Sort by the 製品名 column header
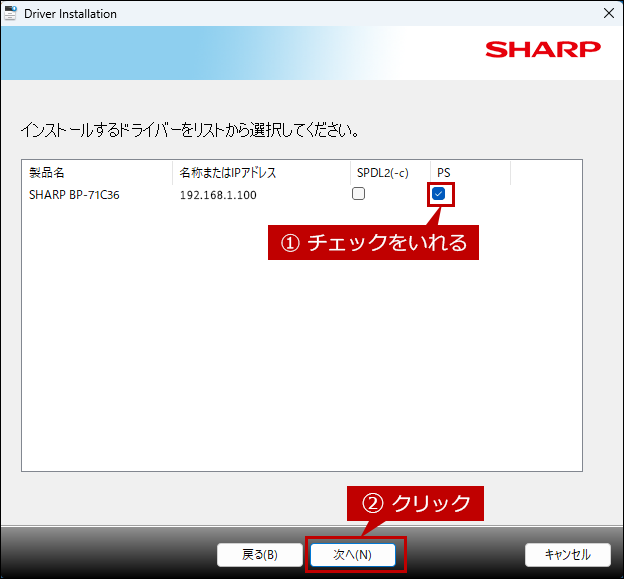624x579 pixels. (x=97, y=173)
